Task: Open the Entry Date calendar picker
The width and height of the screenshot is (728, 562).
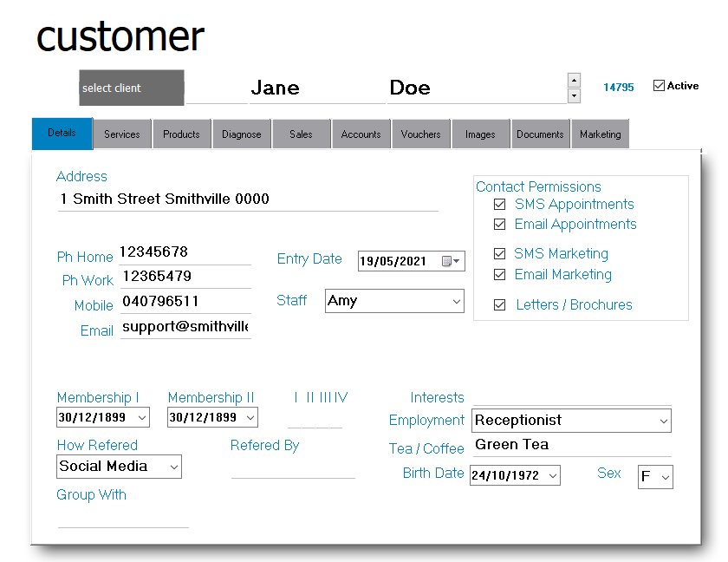Action: 451,261
